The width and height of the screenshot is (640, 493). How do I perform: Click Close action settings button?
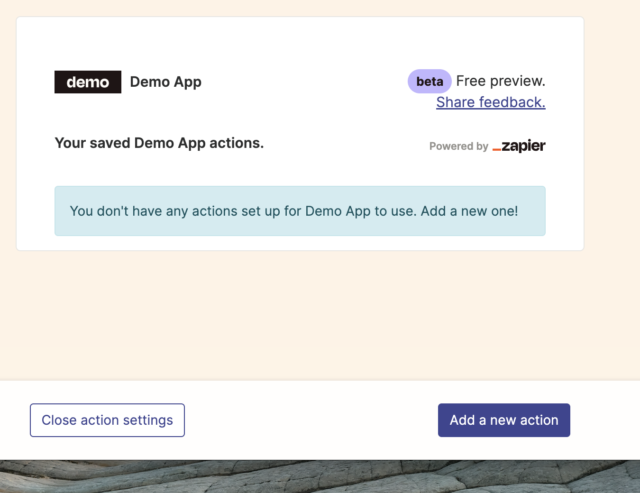coord(107,420)
